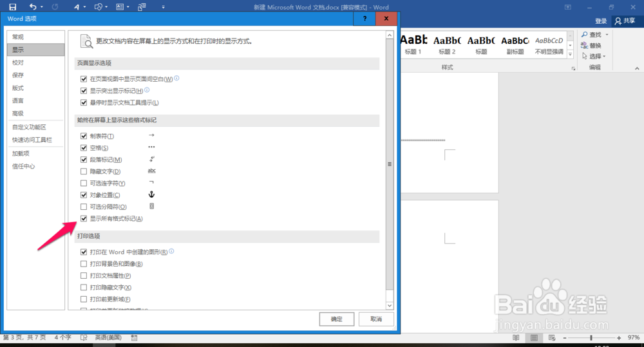Click the zoom out minus icon
The width and height of the screenshot is (644, 347).
(565, 337)
